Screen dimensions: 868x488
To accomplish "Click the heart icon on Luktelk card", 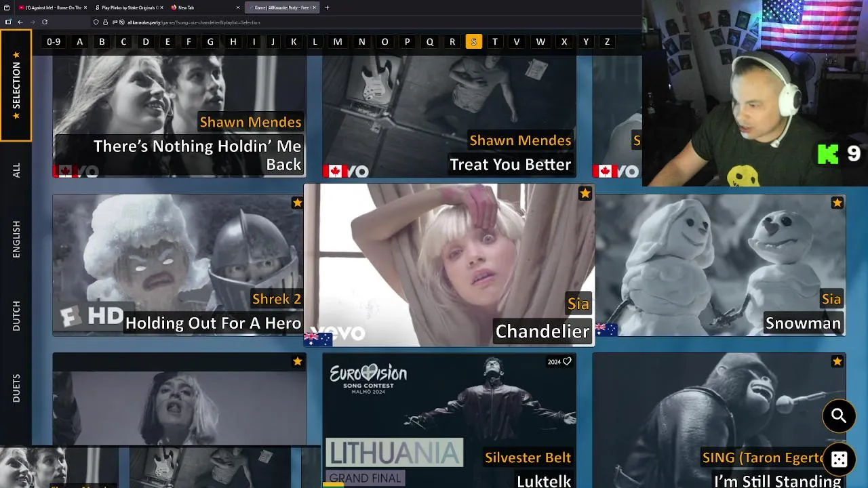I will click(x=568, y=361).
